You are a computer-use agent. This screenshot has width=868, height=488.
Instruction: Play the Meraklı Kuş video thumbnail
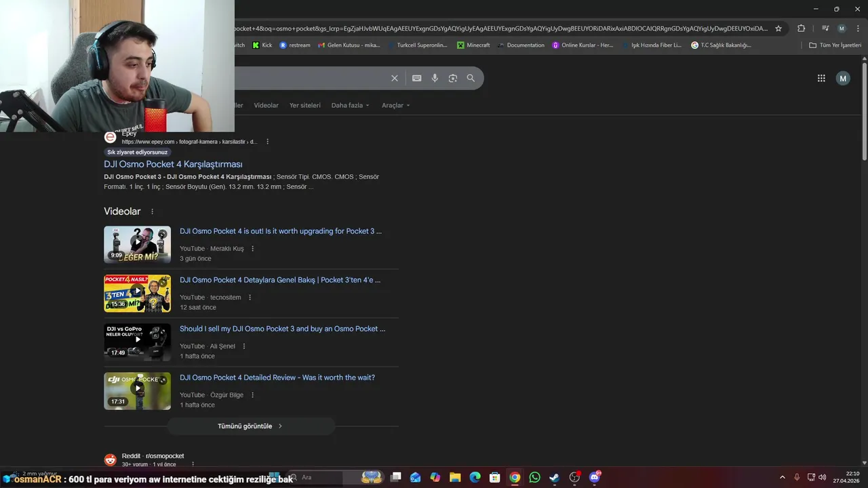click(137, 245)
